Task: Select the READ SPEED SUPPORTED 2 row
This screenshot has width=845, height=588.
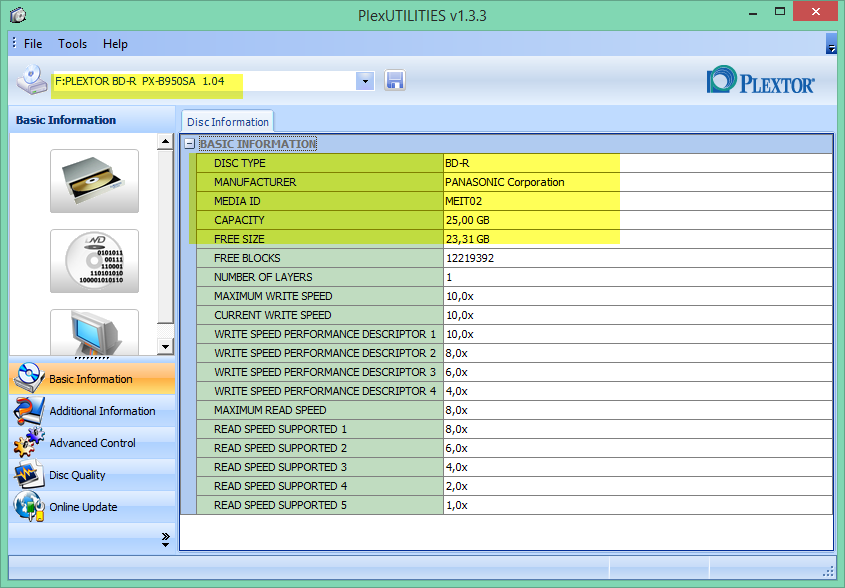Action: (515, 448)
